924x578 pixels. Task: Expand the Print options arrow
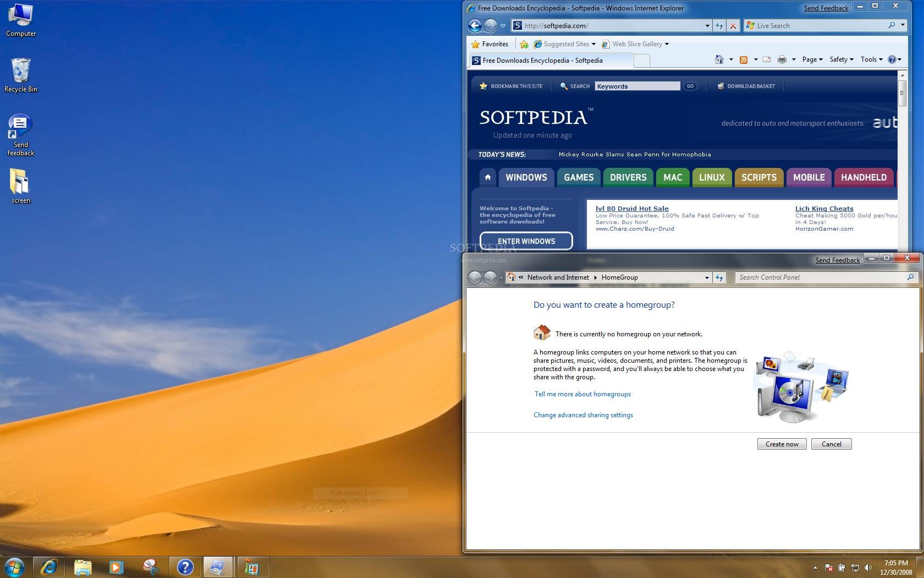click(794, 59)
